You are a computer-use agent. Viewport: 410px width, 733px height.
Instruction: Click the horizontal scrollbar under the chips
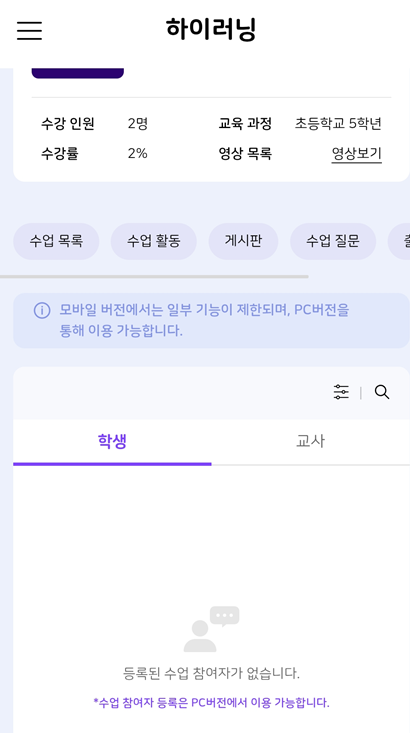pyautogui.click(x=154, y=277)
